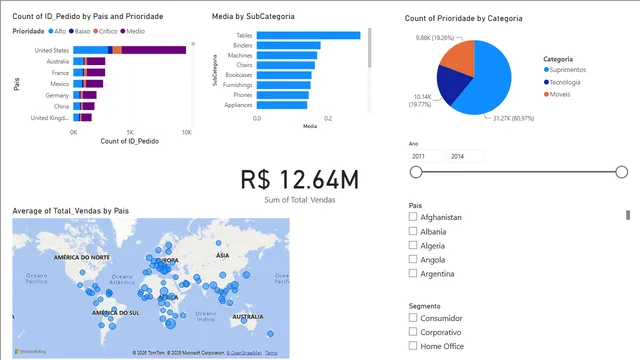The width and height of the screenshot is (640, 360).
Task: Click the Bookcases bar in SubCategoria chart
Action: 284,75
